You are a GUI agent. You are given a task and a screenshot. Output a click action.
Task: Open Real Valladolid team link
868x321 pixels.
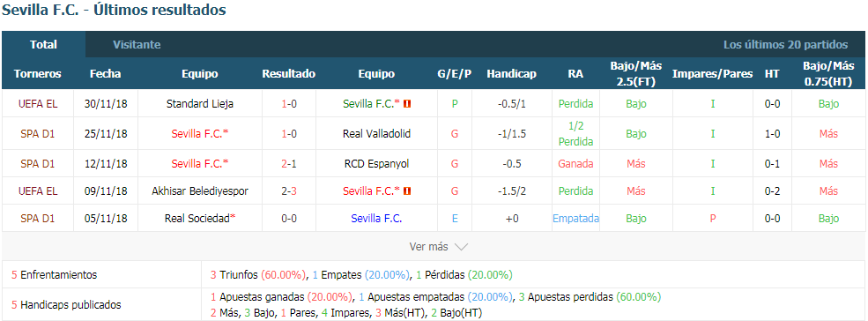click(x=376, y=134)
